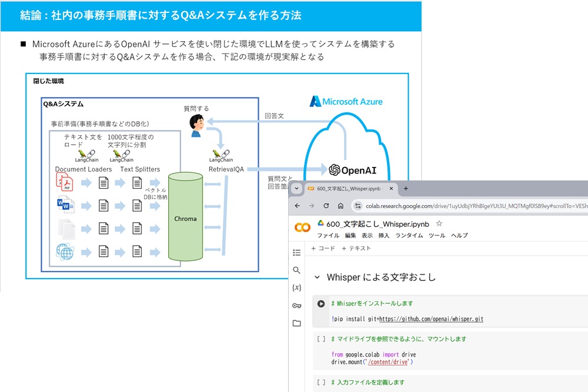This screenshot has height=392, width=588.
Task: Open the Colab table of contents panel
Action: 296,253
